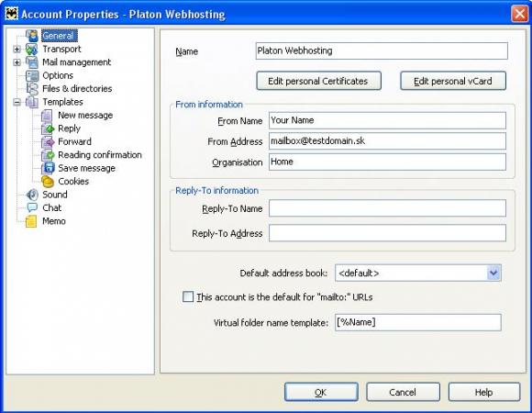Image resolution: width=532 pixels, height=413 pixels.
Task: Expand the Transport tree node
Action: [17, 50]
